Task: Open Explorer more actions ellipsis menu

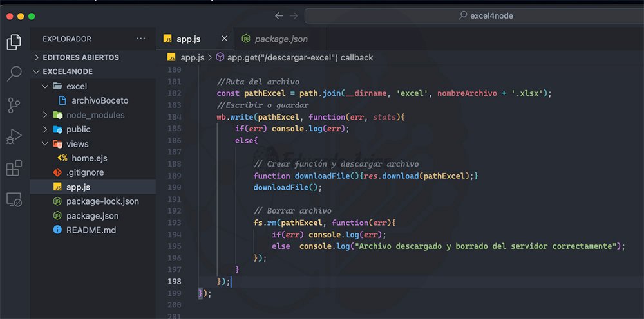Action: click(141, 39)
